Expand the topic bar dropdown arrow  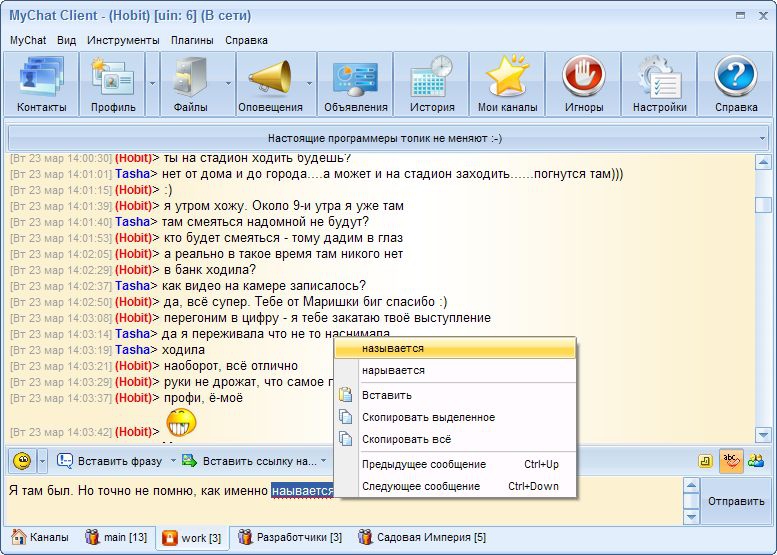(x=762, y=139)
